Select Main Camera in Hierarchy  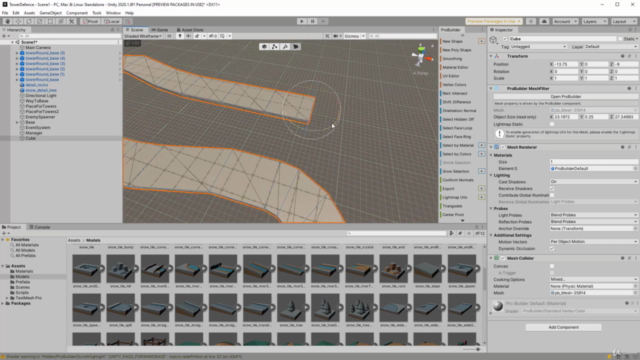click(38, 48)
